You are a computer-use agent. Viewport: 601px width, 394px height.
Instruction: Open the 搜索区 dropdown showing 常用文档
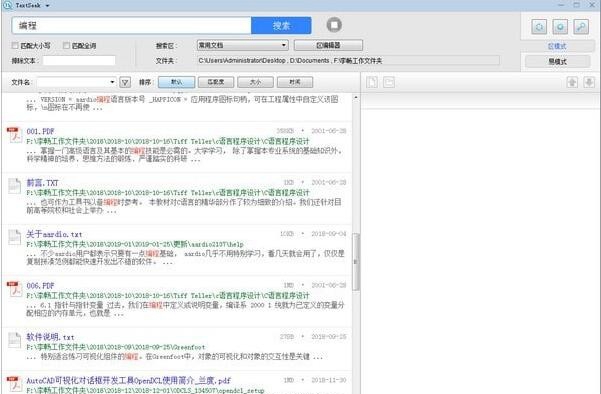[243, 45]
